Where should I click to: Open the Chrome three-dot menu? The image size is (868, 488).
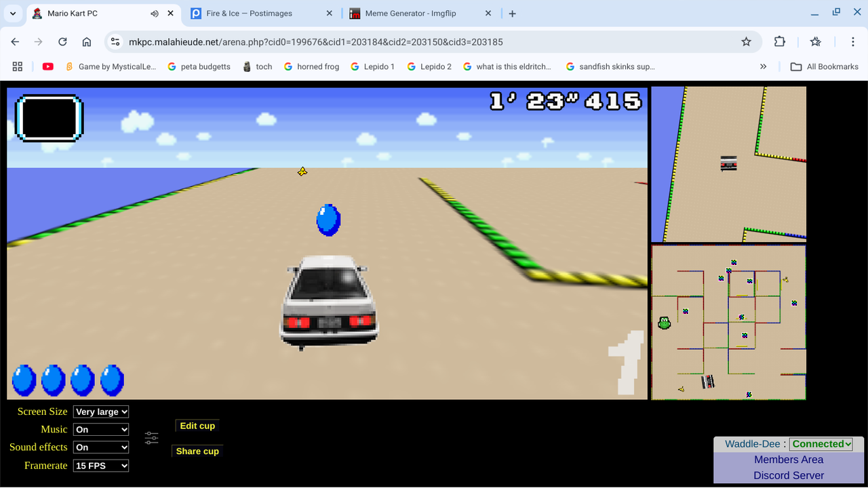853,42
